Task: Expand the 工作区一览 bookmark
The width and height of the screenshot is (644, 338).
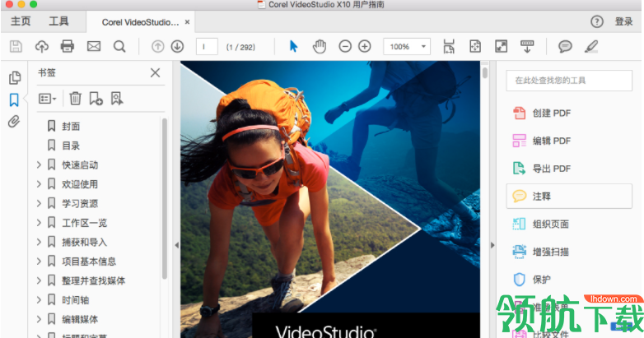Action: point(39,223)
